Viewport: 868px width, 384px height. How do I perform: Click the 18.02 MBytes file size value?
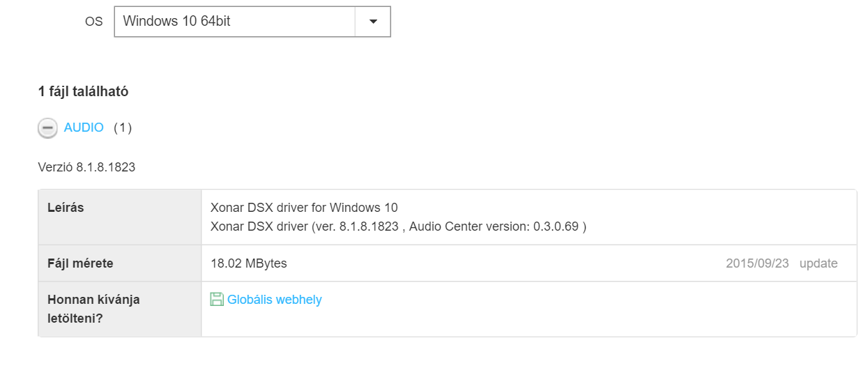point(249,263)
